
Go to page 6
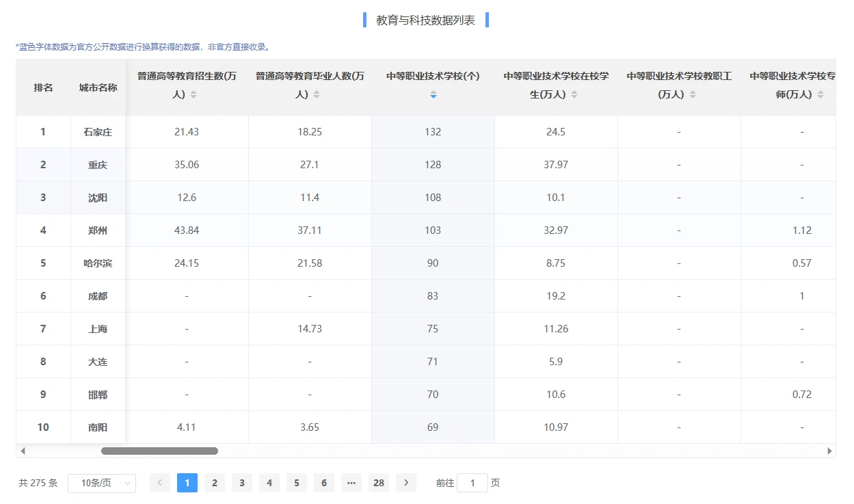click(324, 483)
